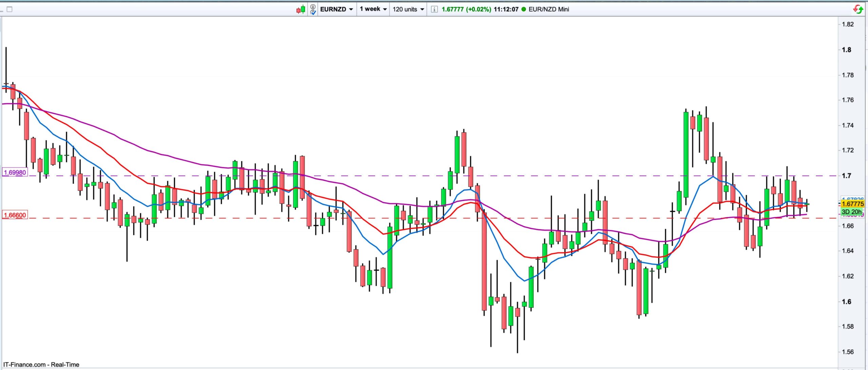
Task: Click the IT-Finance.com Real-Time text
Action: [x=41, y=365]
